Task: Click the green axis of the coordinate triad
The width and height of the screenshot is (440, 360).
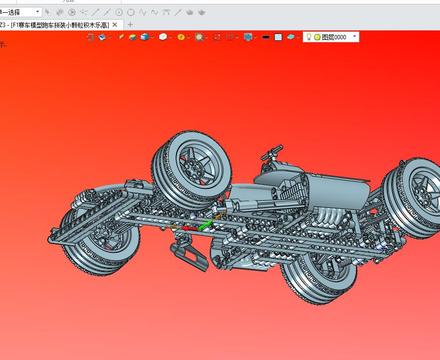Action: pos(205,224)
